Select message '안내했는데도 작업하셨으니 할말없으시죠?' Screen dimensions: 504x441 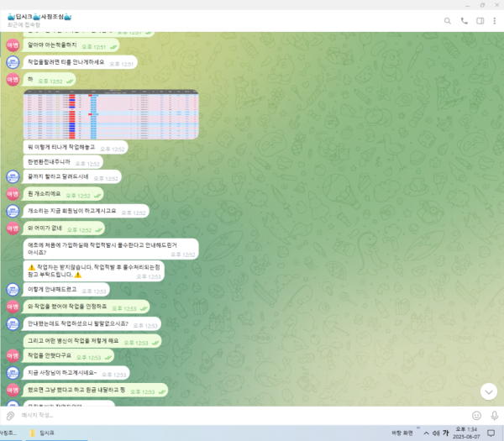coord(92,324)
